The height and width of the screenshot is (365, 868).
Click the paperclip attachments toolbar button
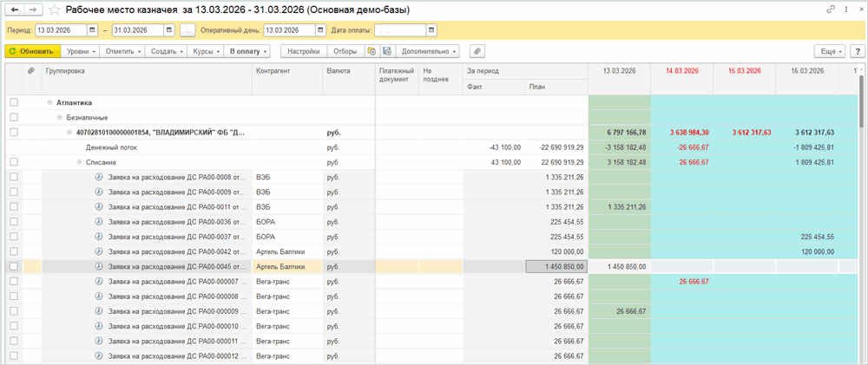click(477, 51)
